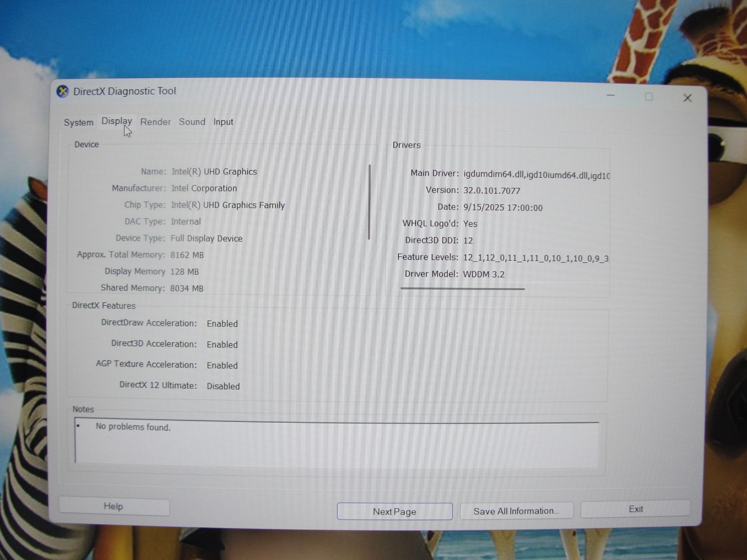Close the DirectX Diagnostic Tool window
This screenshot has width=747, height=560.
point(687,98)
